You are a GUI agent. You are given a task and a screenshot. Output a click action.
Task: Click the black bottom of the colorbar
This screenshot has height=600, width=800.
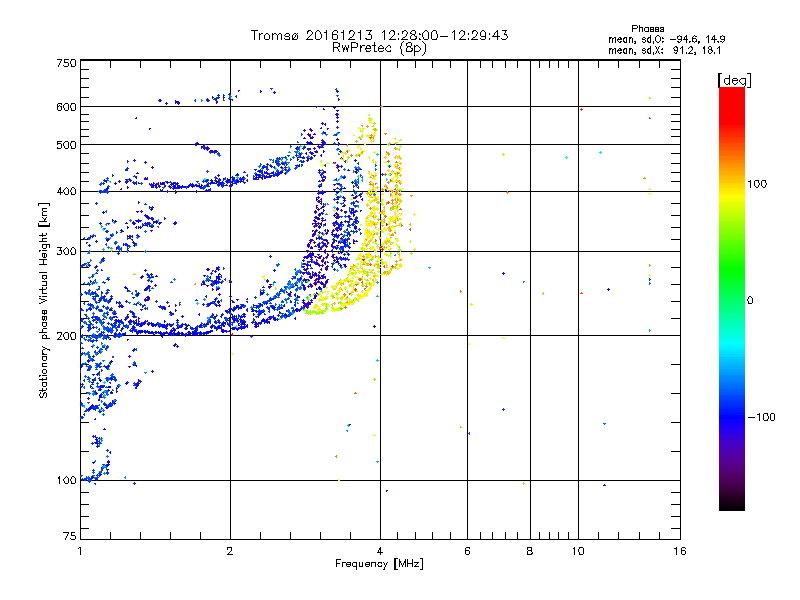pyautogui.click(x=732, y=504)
